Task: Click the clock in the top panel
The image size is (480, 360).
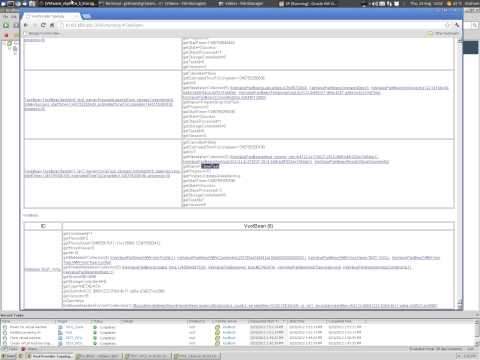Action: [427, 4]
